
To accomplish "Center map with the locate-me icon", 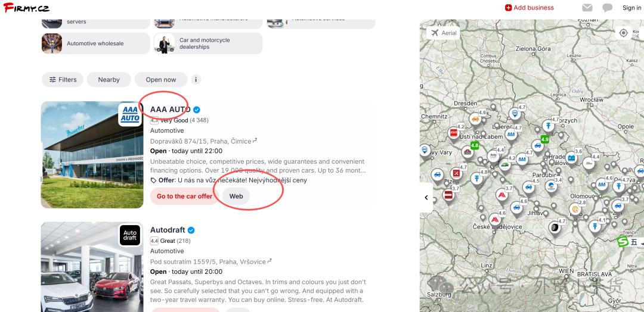I will tap(624, 33).
